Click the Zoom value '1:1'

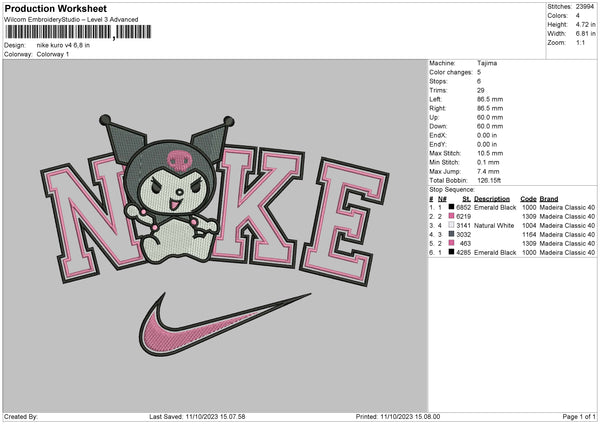(x=580, y=42)
